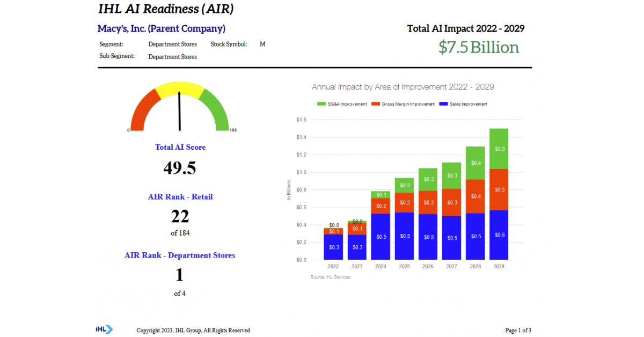Click the Total AI Score label
644x337 pixels.
180,147
